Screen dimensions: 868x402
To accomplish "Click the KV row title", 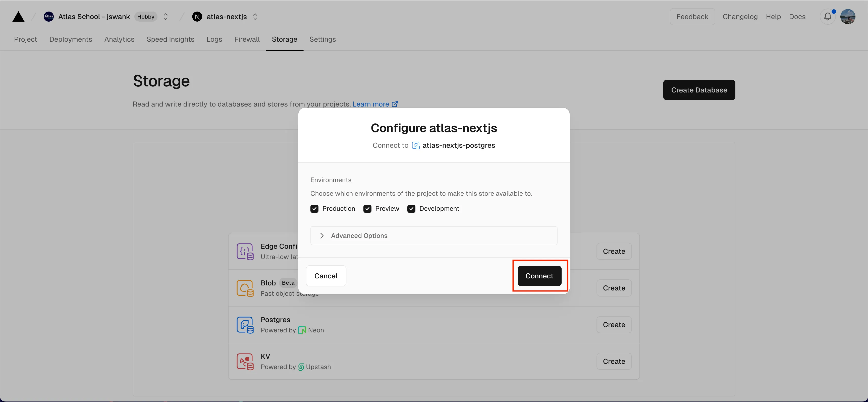I will [x=265, y=357].
